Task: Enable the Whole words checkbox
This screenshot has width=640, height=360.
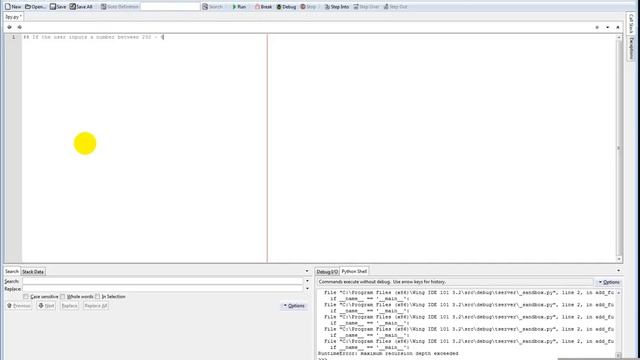Action: (62, 297)
